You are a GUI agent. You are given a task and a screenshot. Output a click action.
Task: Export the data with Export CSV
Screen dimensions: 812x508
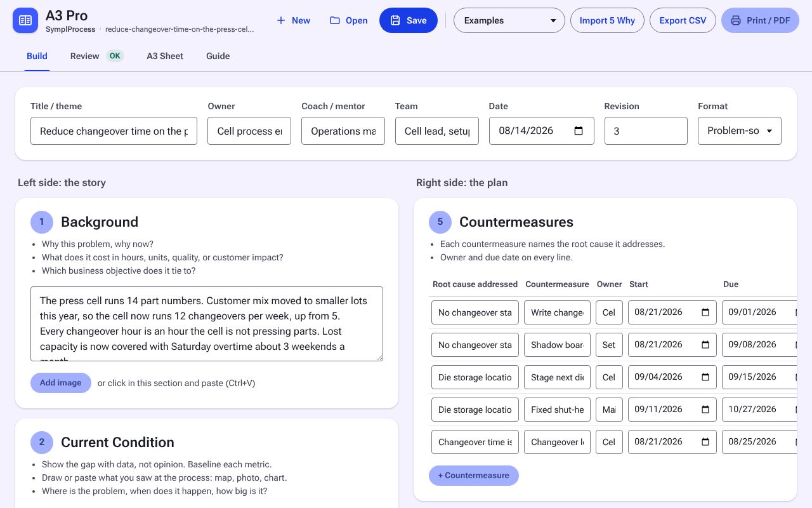pos(683,20)
